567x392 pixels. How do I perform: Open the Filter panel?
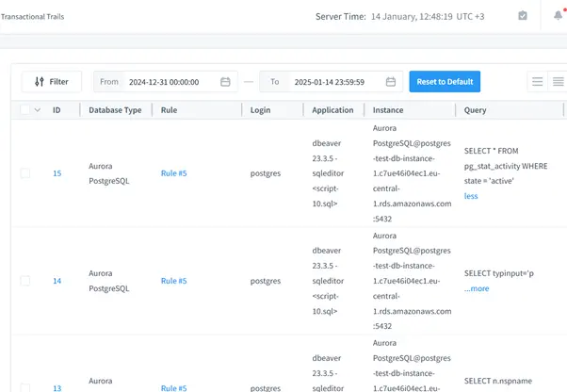click(x=52, y=82)
